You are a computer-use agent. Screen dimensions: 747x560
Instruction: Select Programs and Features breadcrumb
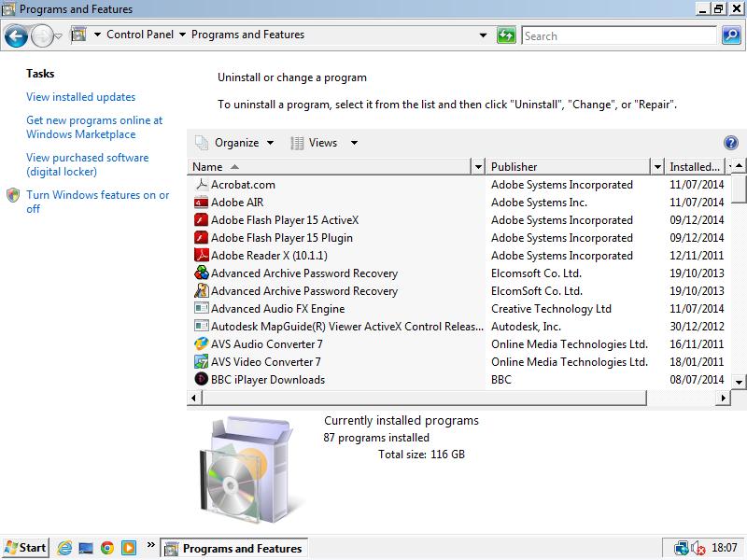247,35
